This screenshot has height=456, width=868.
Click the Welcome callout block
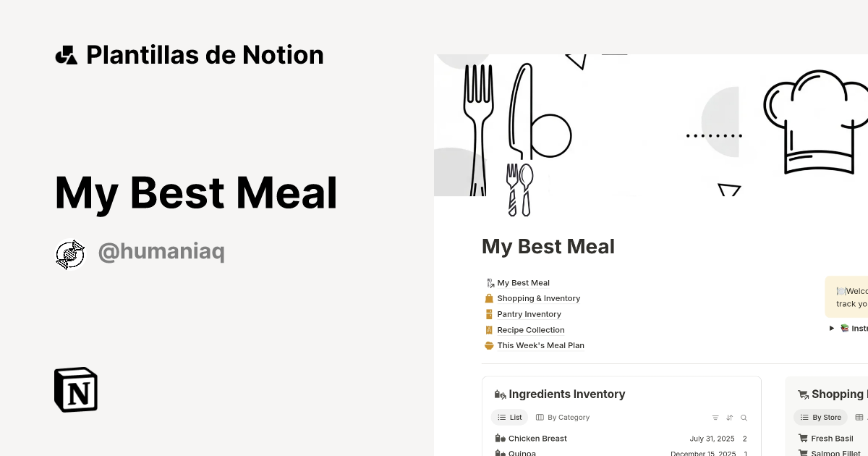tap(851, 296)
